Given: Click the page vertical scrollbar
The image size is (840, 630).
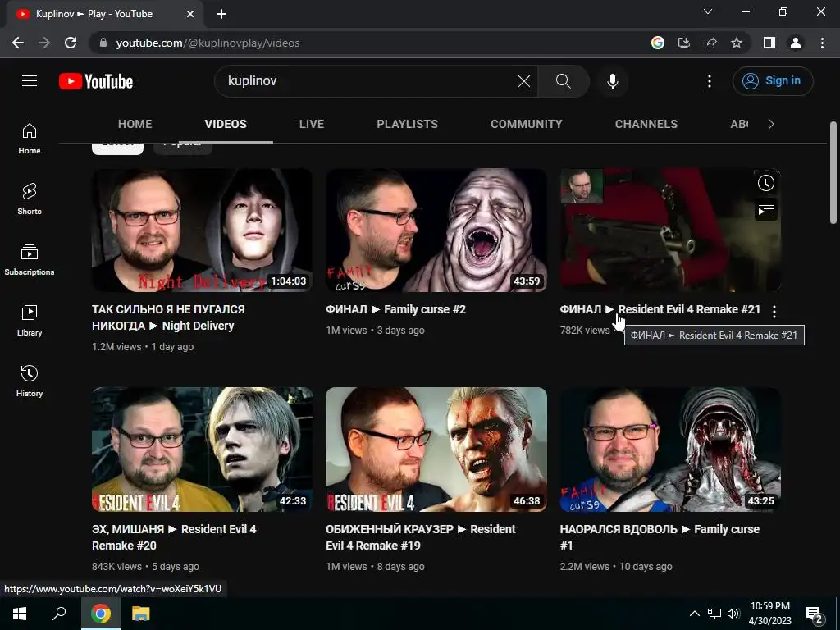Looking at the screenshot, I should tap(833, 173).
